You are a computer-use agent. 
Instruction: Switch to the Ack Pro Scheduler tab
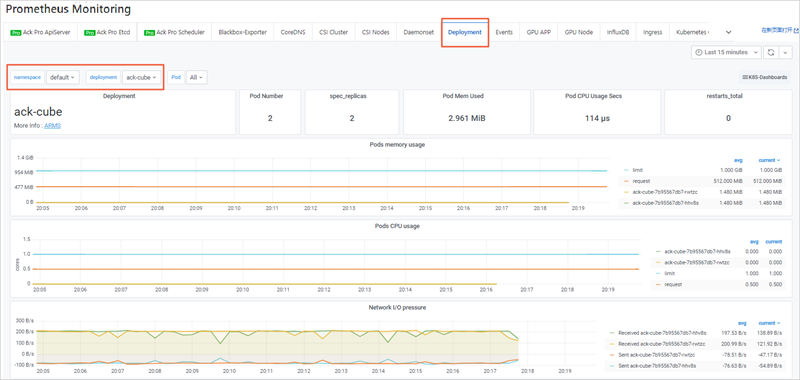174,32
